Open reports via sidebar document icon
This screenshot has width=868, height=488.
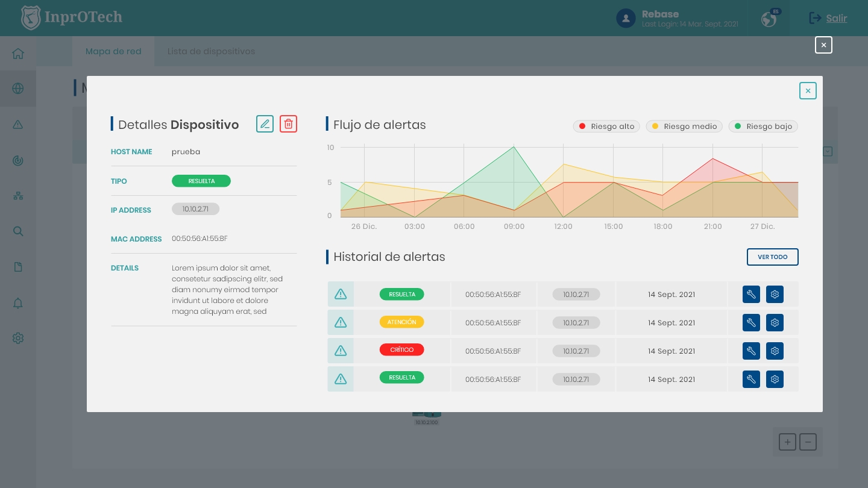(x=18, y=267)
